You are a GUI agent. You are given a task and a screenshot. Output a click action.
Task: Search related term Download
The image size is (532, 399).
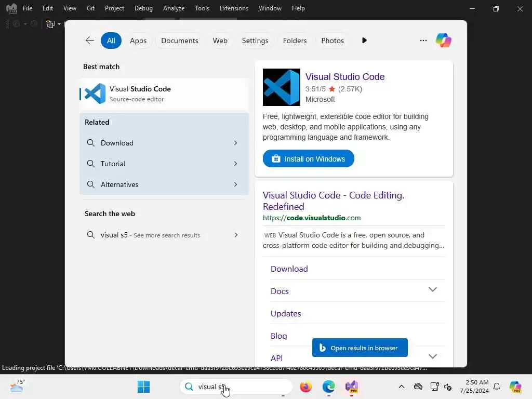(x=164, y=143)
